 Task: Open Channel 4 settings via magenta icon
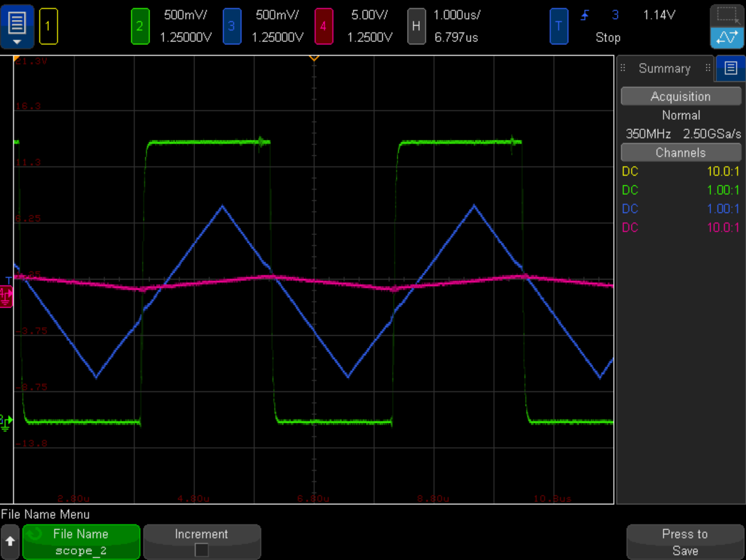tap(325, 27)
